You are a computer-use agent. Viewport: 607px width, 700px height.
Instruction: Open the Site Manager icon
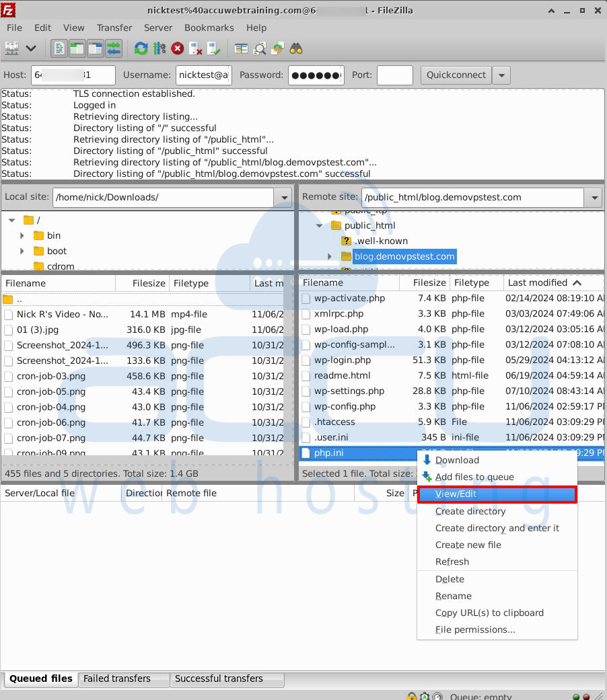click(12, 48)
